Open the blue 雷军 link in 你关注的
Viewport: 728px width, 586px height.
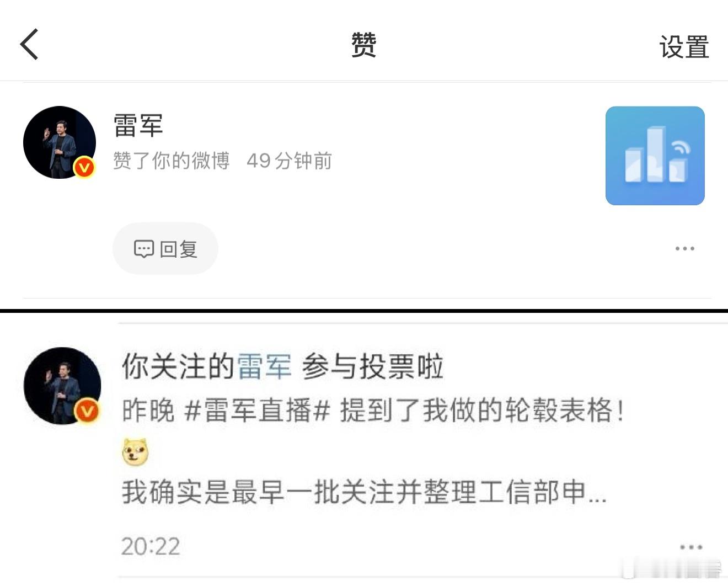pos(264,367)
